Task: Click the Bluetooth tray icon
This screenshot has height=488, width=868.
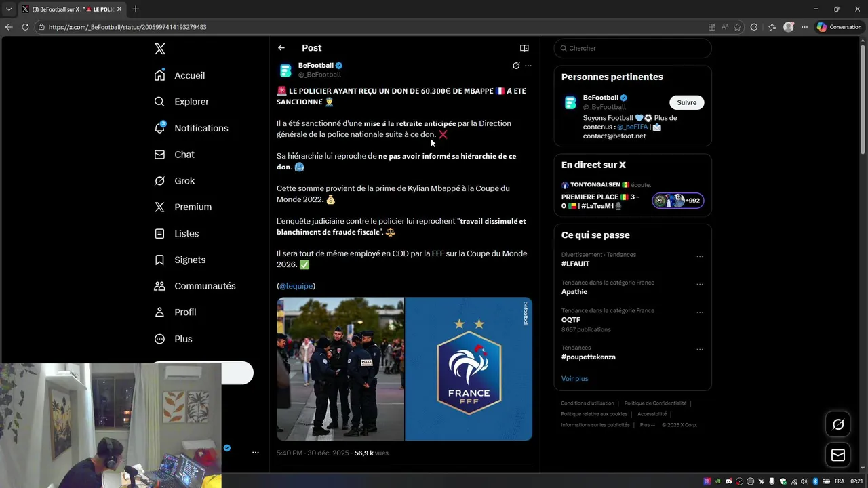Action: click(x=815, y=481)
